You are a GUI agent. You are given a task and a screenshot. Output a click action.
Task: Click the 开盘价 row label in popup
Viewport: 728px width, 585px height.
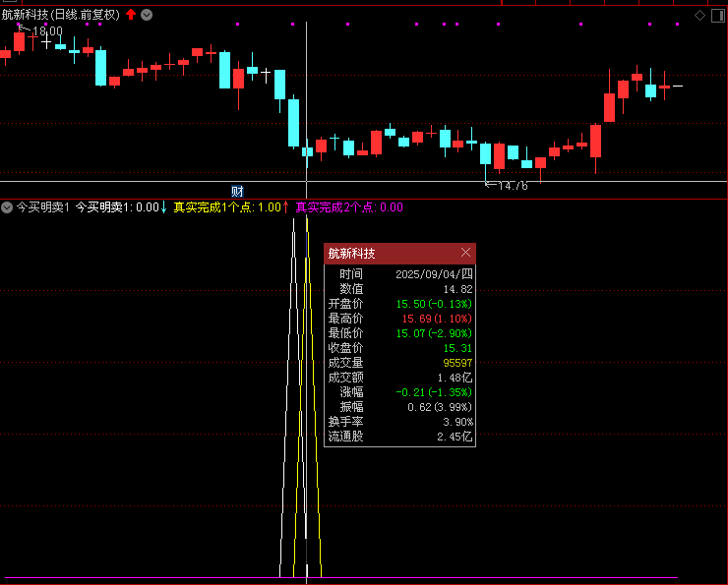click(345, 304)
